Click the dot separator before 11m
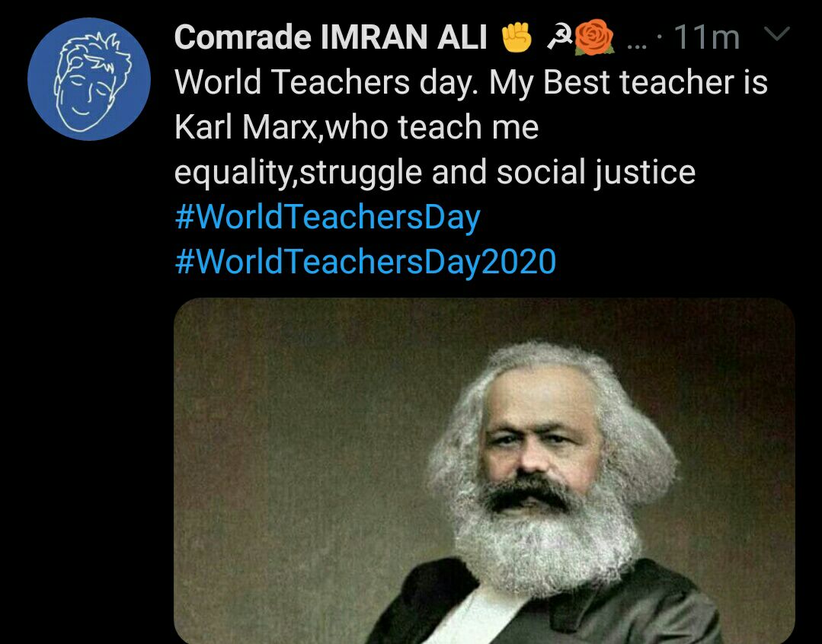Screen dimensions: 822x644 click(x=660, y=37)
